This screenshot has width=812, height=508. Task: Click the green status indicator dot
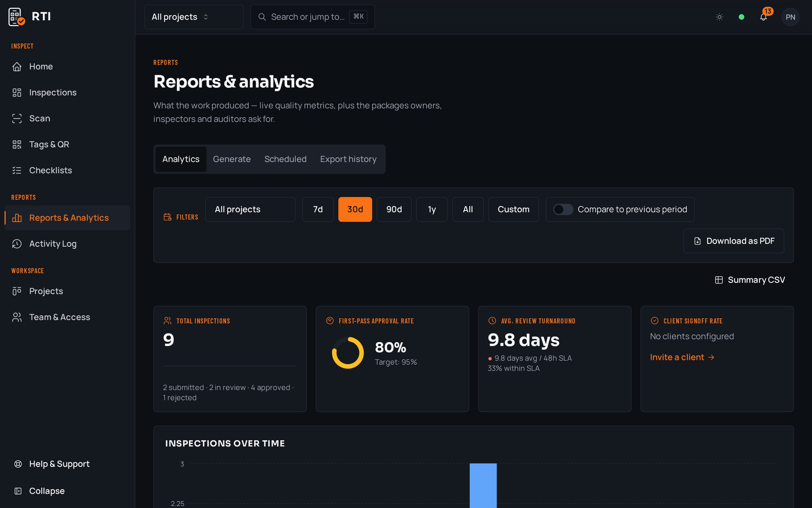click(x=741, y=17)
